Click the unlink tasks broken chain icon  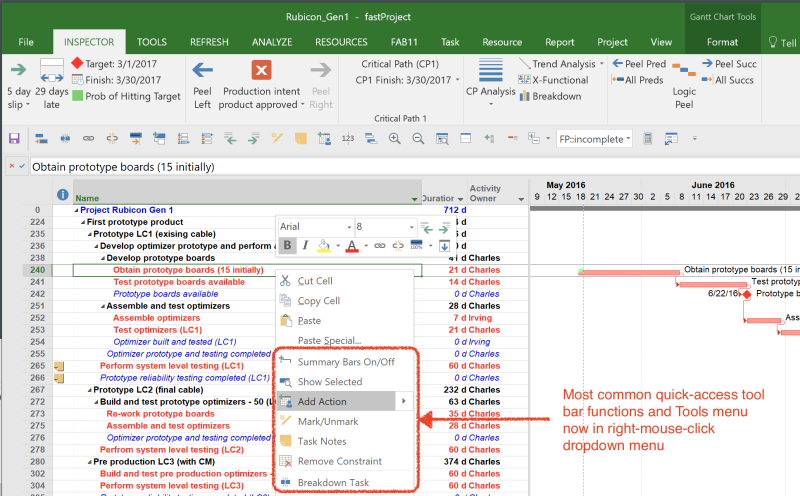(x=112, y=138)
